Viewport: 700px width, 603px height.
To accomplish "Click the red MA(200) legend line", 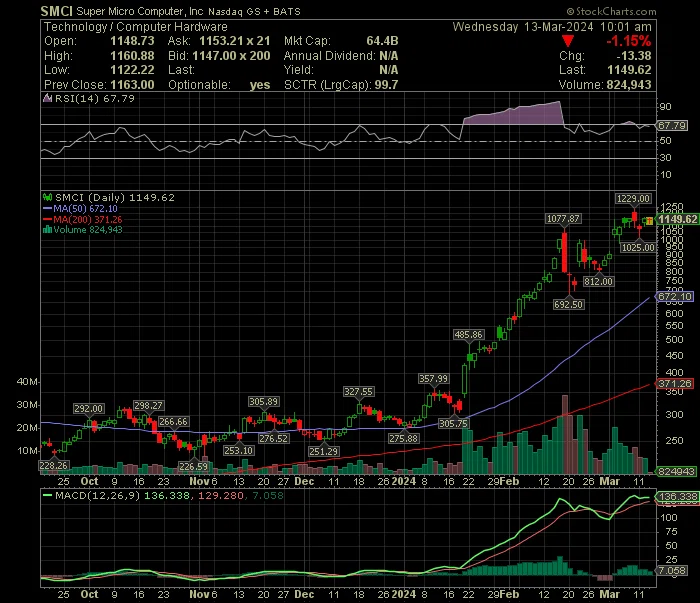I will (x=47, y=220).
